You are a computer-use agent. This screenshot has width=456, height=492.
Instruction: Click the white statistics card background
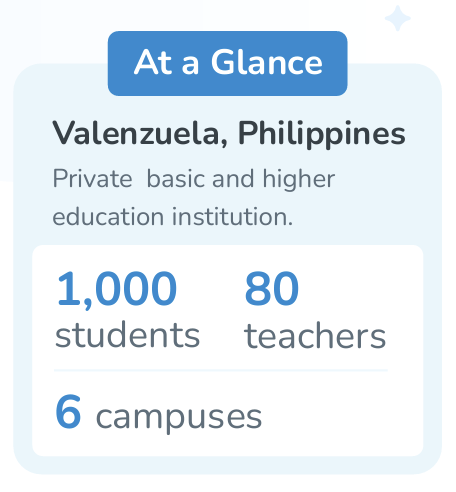coord(228,351)
